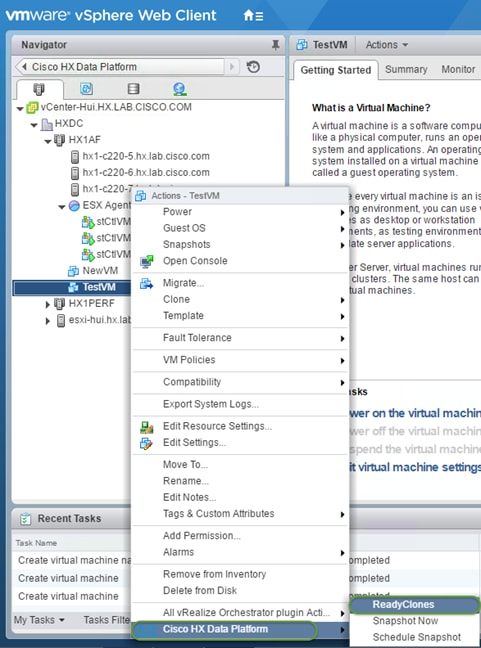This screenshot has width=481, height=648.
Task: Click forward navigation arrow in Navigator
Action: pyautogui.click(x=232, y=67)
